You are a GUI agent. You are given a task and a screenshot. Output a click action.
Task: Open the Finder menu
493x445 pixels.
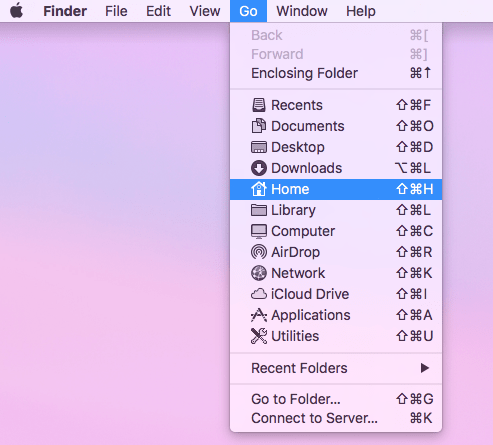click(x=65, y=11)
